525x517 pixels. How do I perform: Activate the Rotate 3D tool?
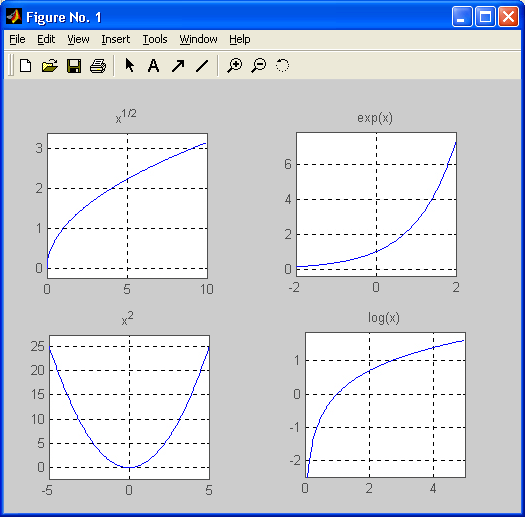[282, 65]
